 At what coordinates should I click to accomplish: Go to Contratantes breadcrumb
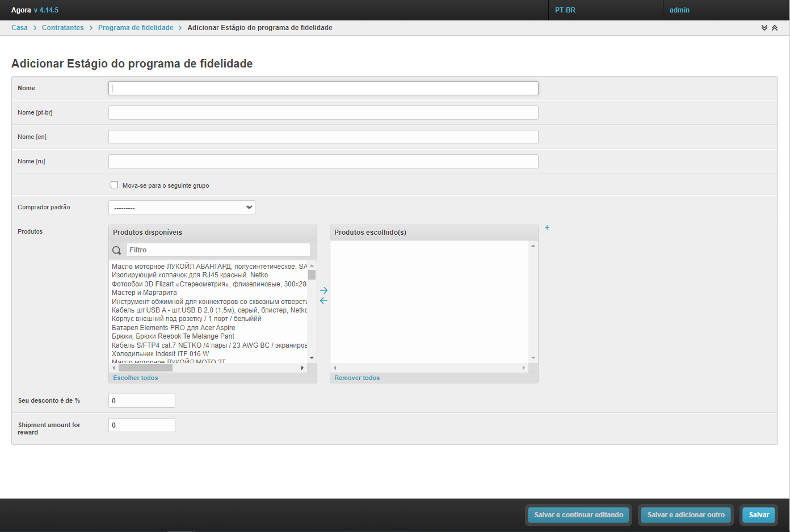(62, 28)
